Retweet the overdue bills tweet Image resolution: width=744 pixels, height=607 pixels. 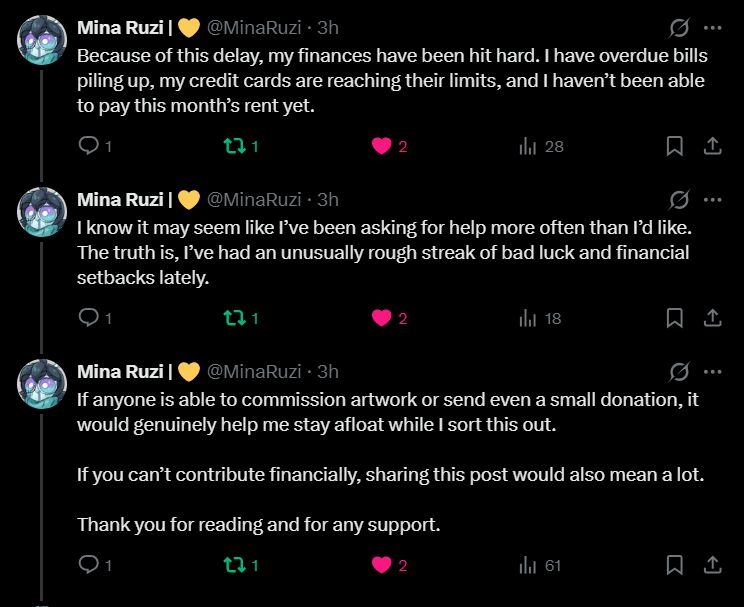[234, 147]
